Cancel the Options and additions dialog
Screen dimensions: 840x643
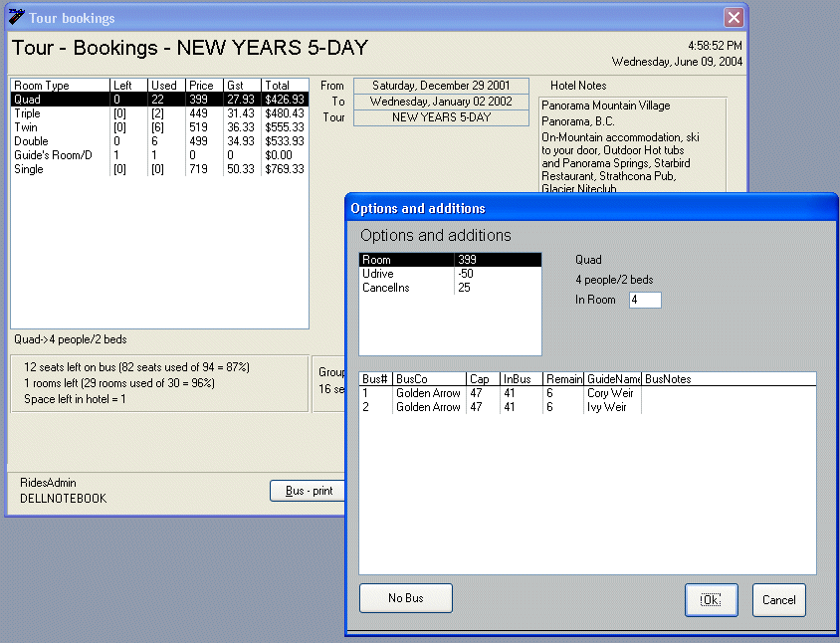pos(778,599)
